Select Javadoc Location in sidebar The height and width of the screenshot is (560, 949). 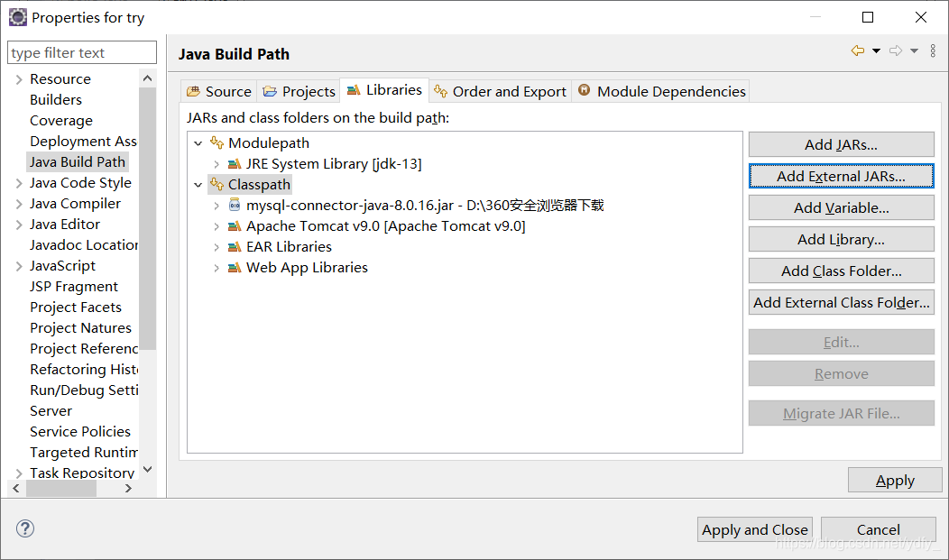[x=84, y=245]
